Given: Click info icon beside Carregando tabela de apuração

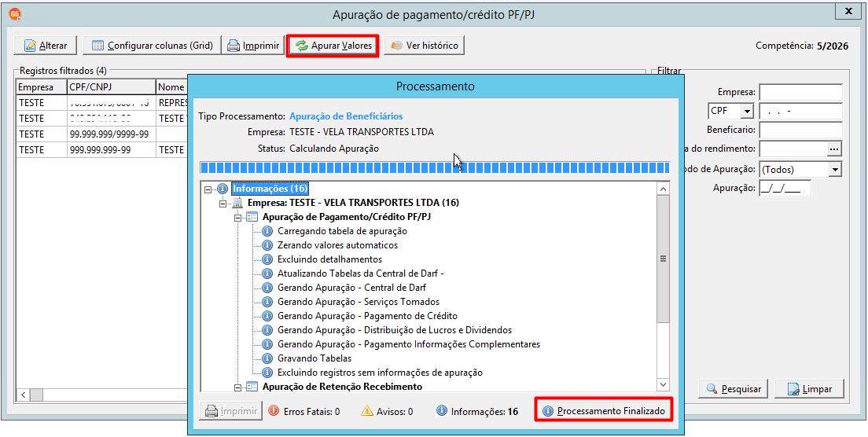Looking at the screenshot, I should (x=267, y=230).
